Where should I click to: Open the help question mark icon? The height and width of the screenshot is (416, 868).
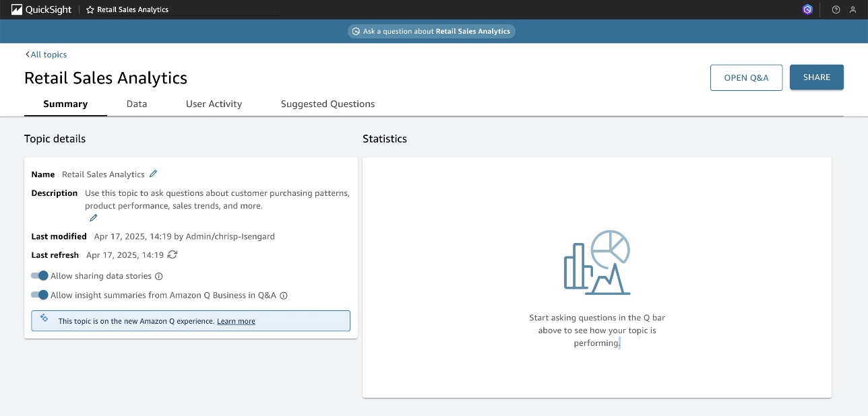[836, 9]
